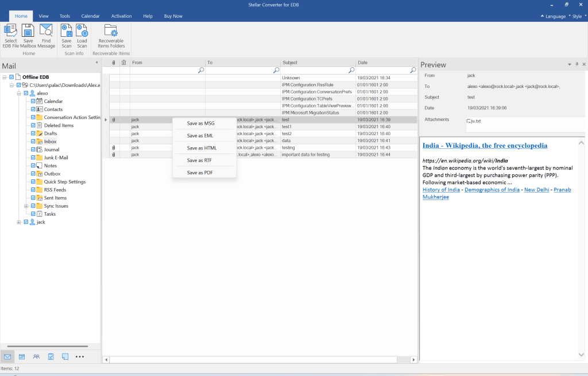
Task: Sort by the attachment paperclip column header
Action: point(114,63)
